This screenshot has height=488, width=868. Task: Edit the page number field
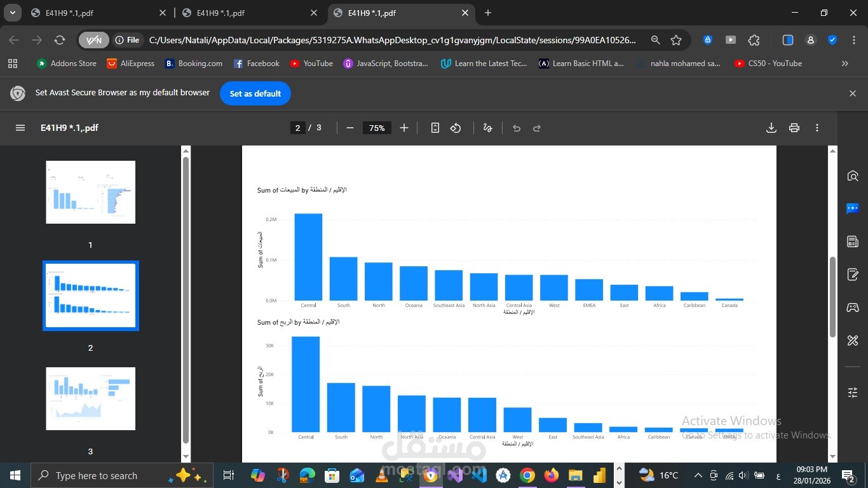(297, 128)
